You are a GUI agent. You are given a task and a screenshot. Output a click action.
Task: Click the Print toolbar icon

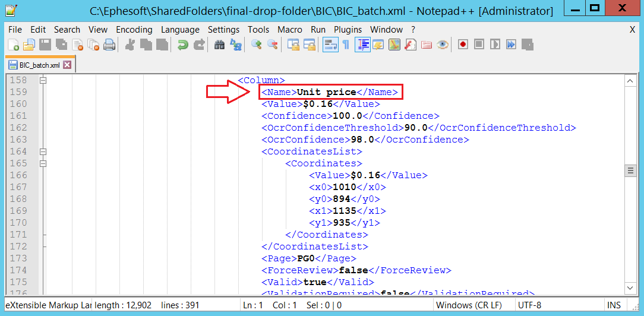click(x=109, y=45)
